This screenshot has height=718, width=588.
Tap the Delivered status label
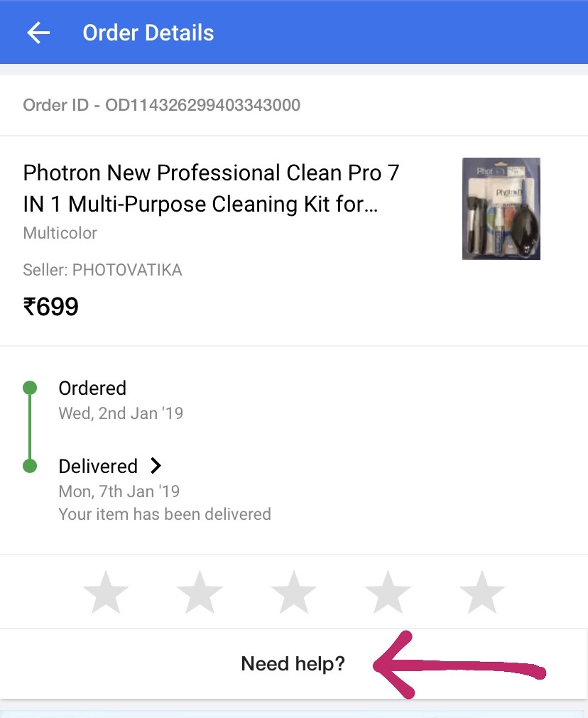click(98, 466)
